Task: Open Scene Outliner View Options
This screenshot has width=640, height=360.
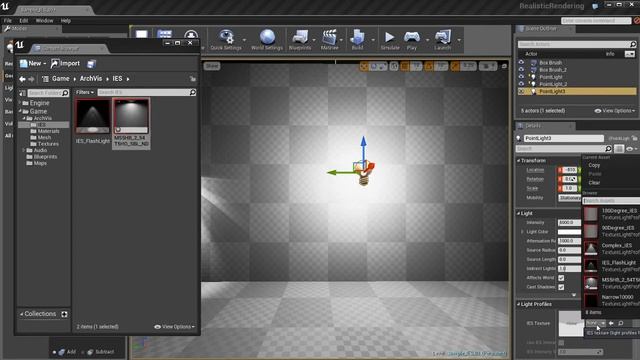Action: click(615, 111)
